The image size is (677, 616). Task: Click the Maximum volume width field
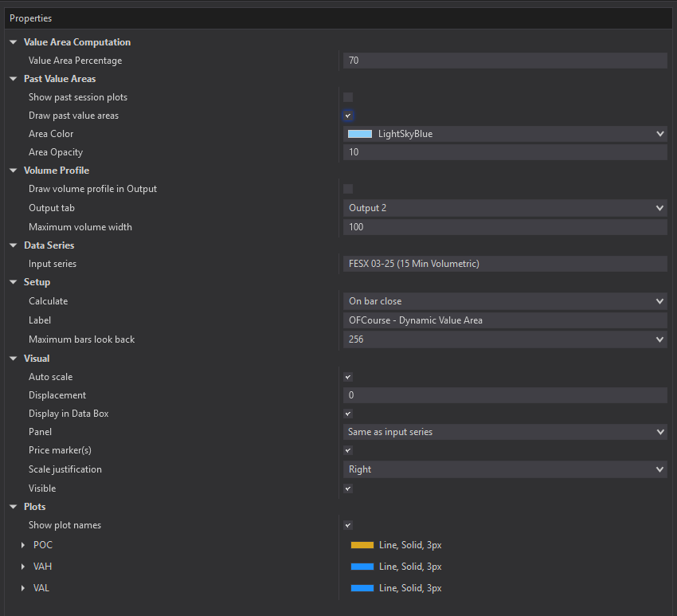click(505, 227)
